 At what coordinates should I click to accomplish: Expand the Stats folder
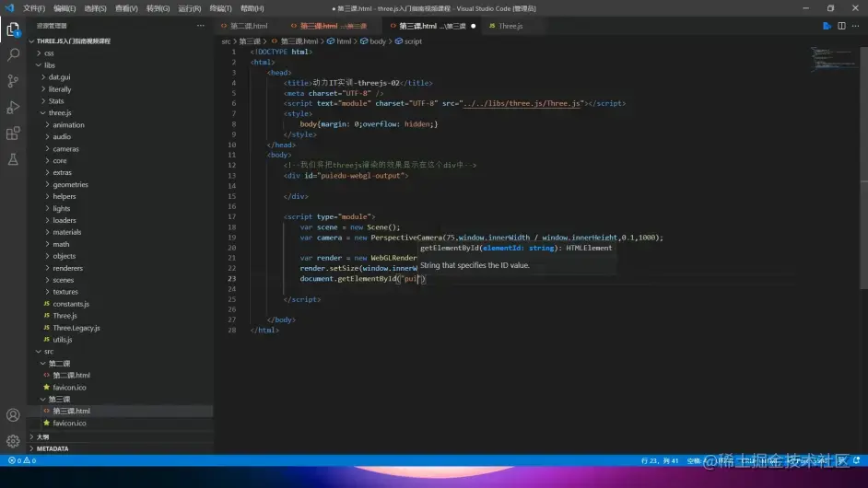56,101
